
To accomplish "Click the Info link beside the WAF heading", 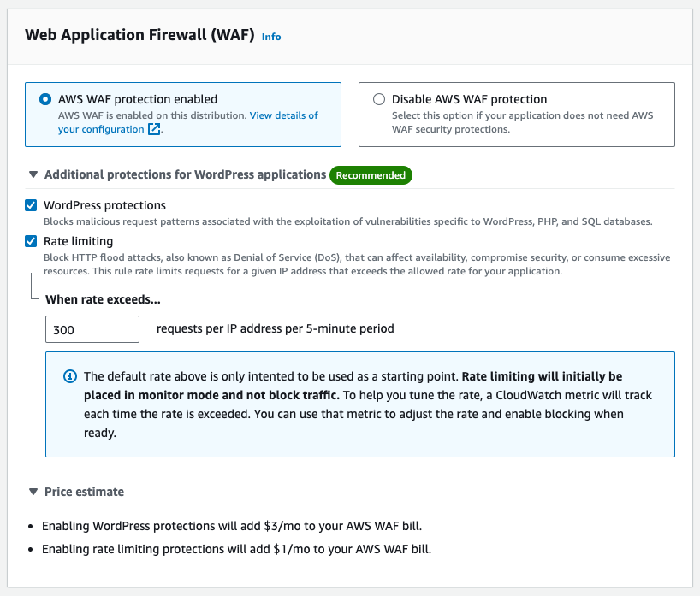I will coord(270,37).
